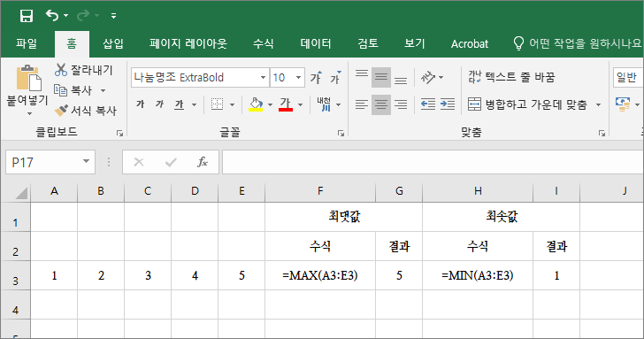The height and width of the screenshot is (339, 644).
Task: Select align left
Action: point(362,104)
